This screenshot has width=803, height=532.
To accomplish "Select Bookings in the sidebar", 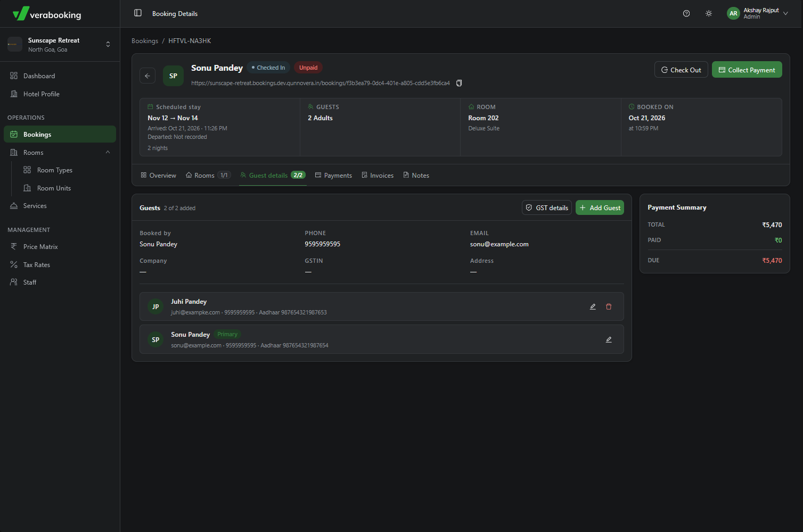I will 60,134.
